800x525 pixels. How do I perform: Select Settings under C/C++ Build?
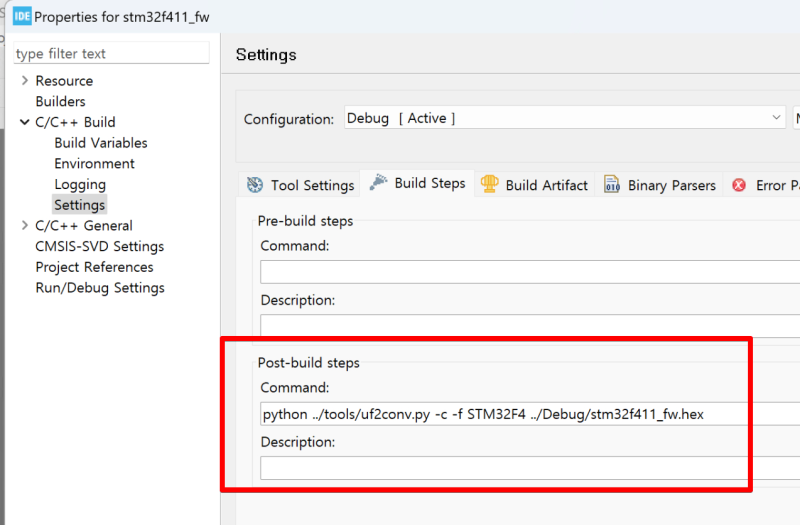coord(80,205)
